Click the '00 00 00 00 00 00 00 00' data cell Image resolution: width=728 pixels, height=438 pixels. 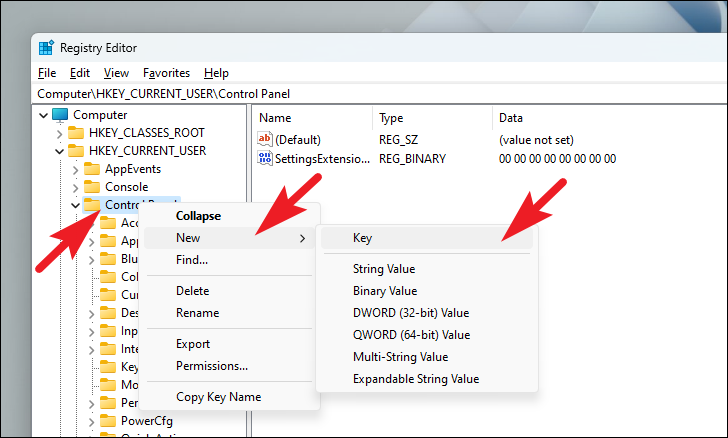coord(557,159)
